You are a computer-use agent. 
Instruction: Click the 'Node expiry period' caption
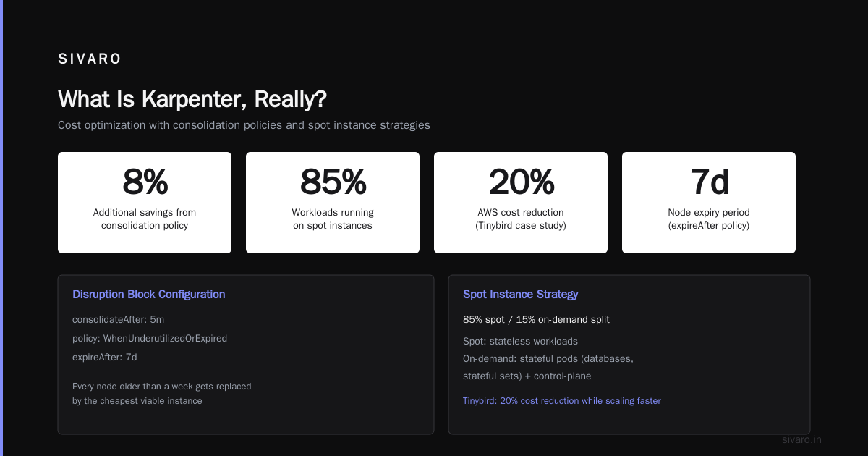[x=709, y=213]
